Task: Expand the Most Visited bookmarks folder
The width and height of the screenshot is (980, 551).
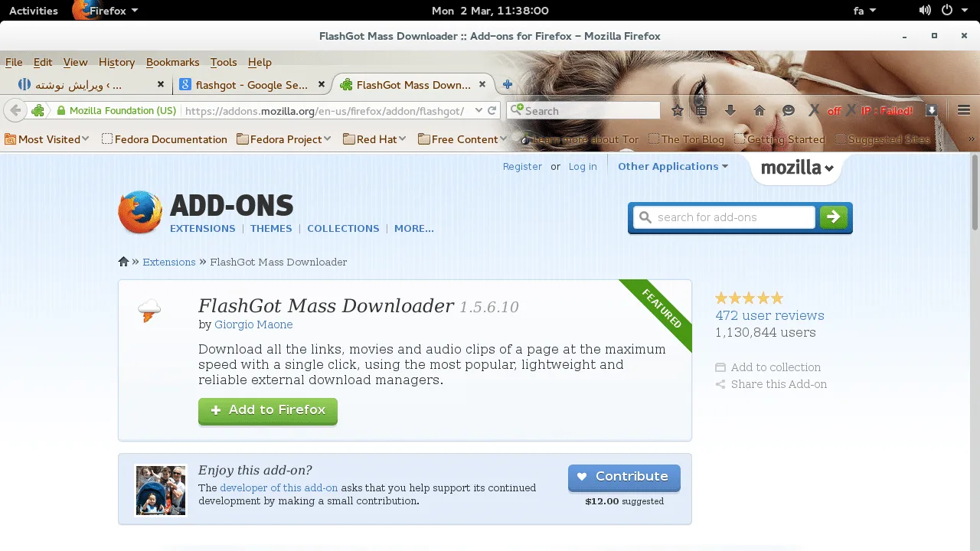Action: pos(47,139)
